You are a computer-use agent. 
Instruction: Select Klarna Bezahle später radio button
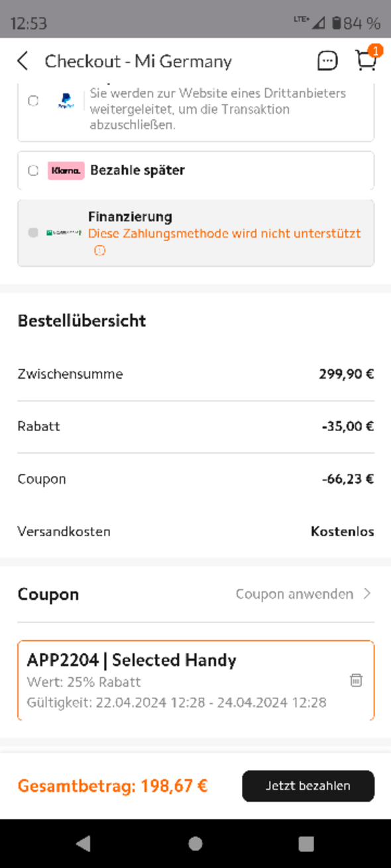pos(33,170)
